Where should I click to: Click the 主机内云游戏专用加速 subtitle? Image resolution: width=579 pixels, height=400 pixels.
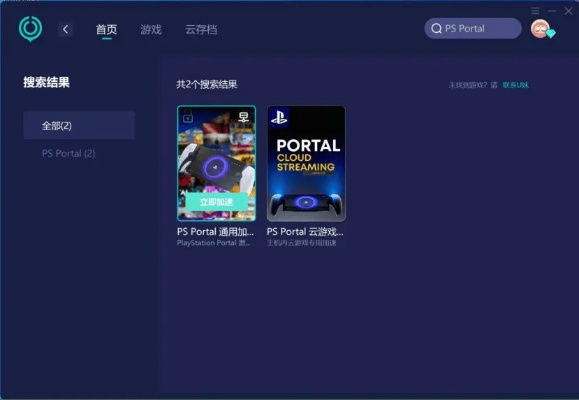pyautogui.click(x=302, y=243)
